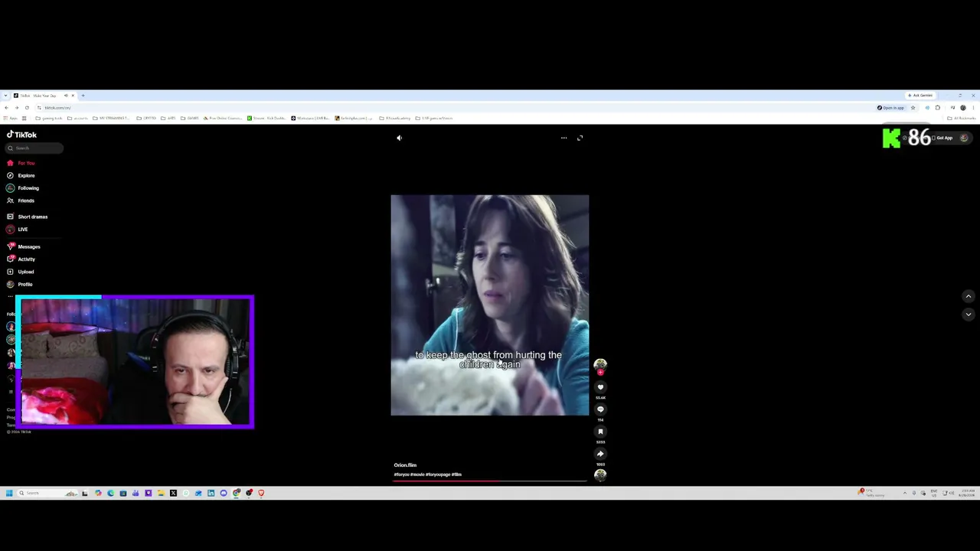This screenshot has width=980, height=551.
Task: Open the accounts bookmarks folder
Action: pos(78,119)
